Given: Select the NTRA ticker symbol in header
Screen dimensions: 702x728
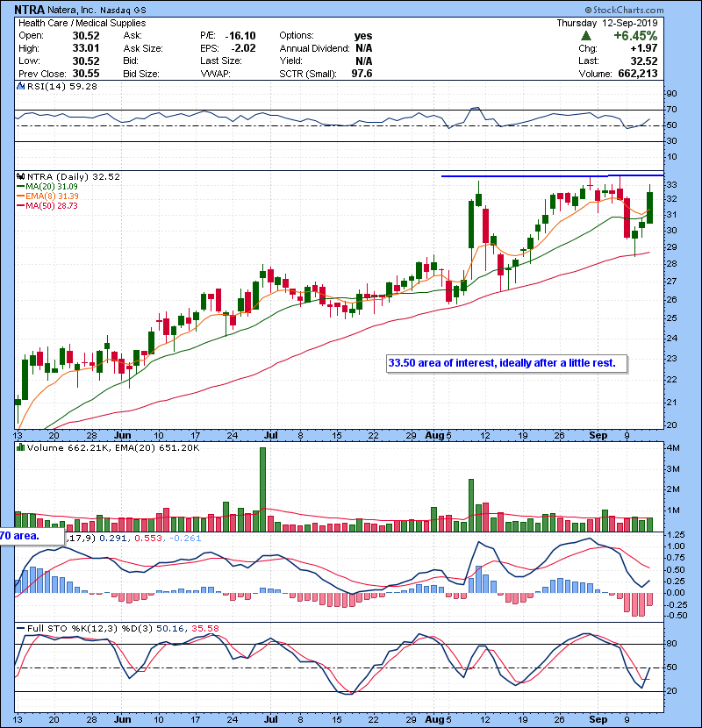Looking at the screenshot, I should pos(29,10).
